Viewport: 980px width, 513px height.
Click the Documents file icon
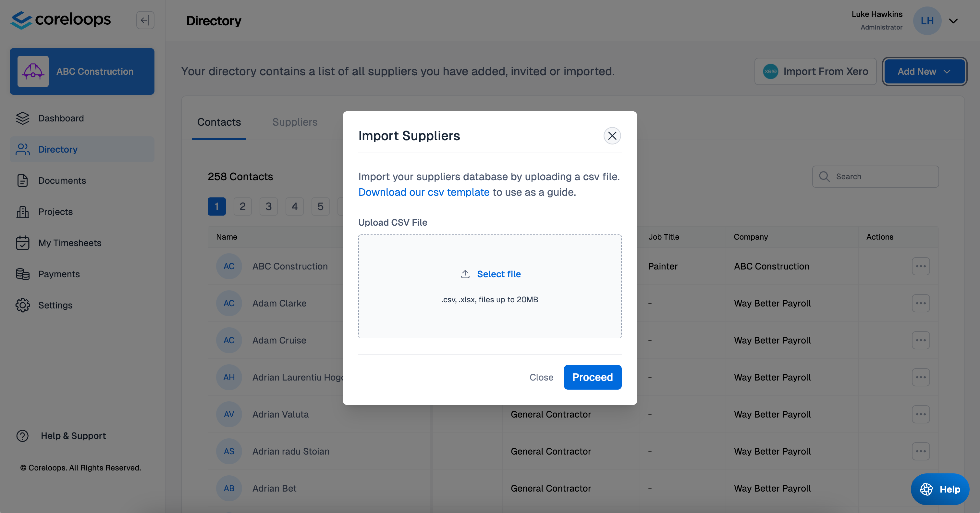pos(22,181)
